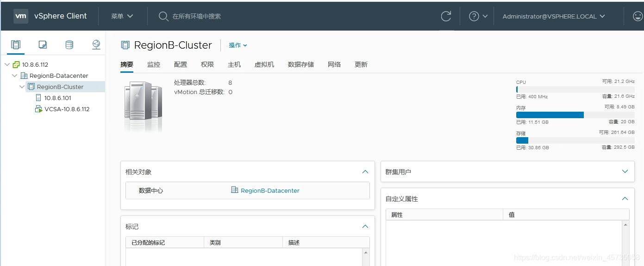Switch to the 网络 tab
The height and width of the screenshot is (266, 644).
pos(334,64)
